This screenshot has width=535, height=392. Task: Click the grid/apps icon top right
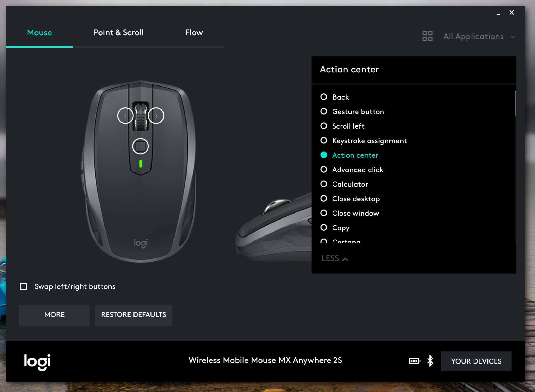(427, 36)
